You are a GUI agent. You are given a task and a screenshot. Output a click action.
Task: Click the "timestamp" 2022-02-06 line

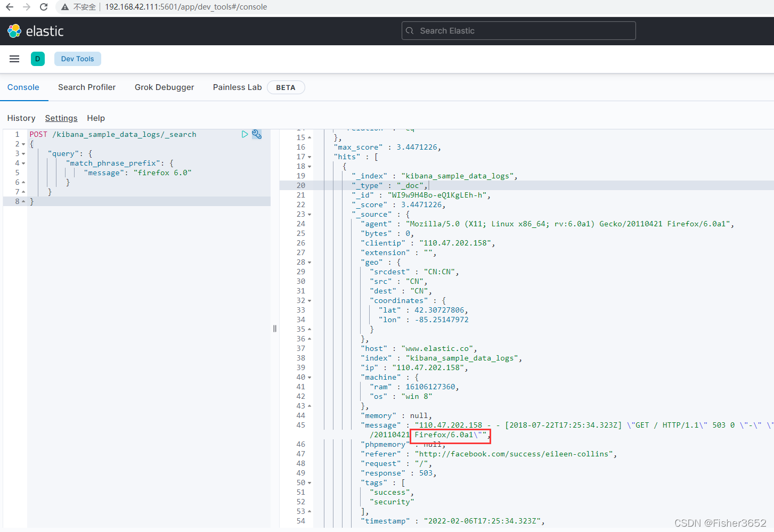click(x=453, y=521)
